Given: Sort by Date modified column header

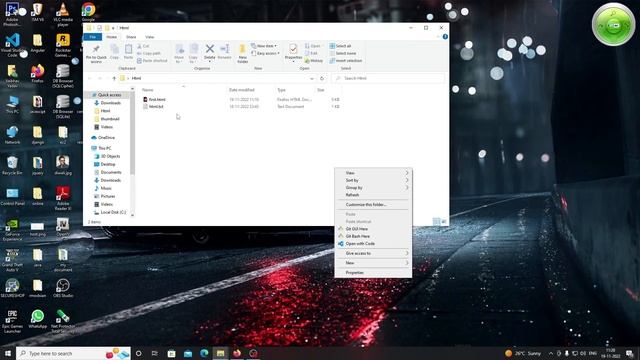Looking at the screenshot, I should (x=242, y=90).
